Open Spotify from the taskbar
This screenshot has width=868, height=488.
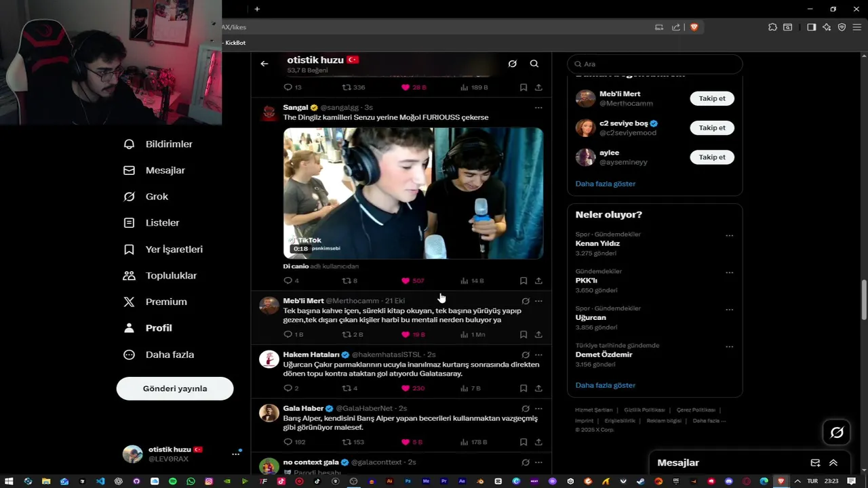click(x=172, y=481)
